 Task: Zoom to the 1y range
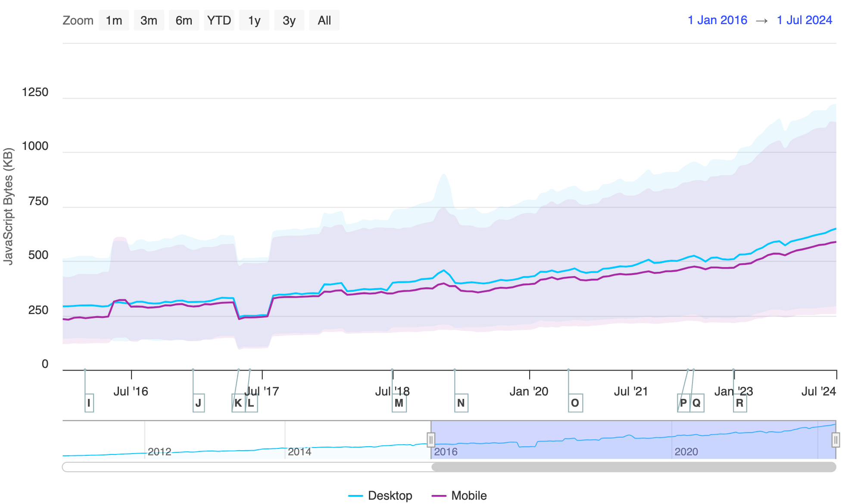pyautogui.click(x=254, y=20)
